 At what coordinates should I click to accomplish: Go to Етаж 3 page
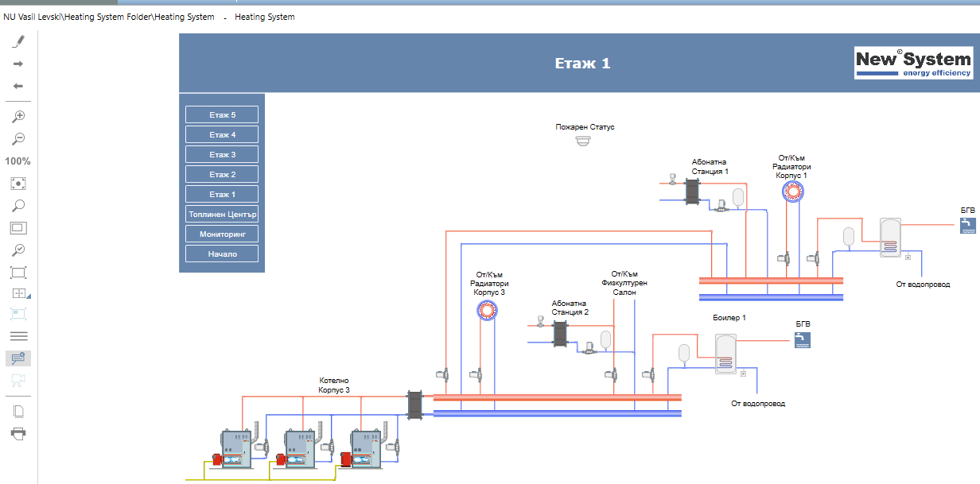pyautogui.click(x=222, y=154)
